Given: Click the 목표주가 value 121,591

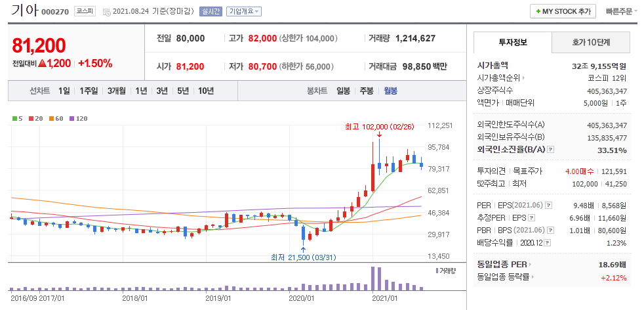Looking at the screenshot, I should click(x=614, y=171).
